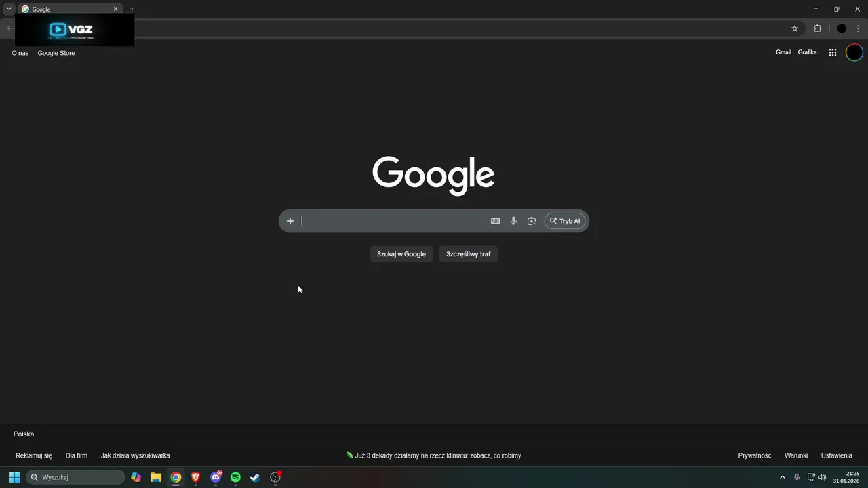Click the plus icon in the search box

(290, 221)
